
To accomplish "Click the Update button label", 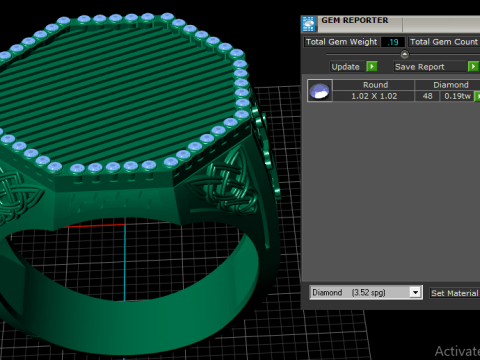I will point(346,67).
